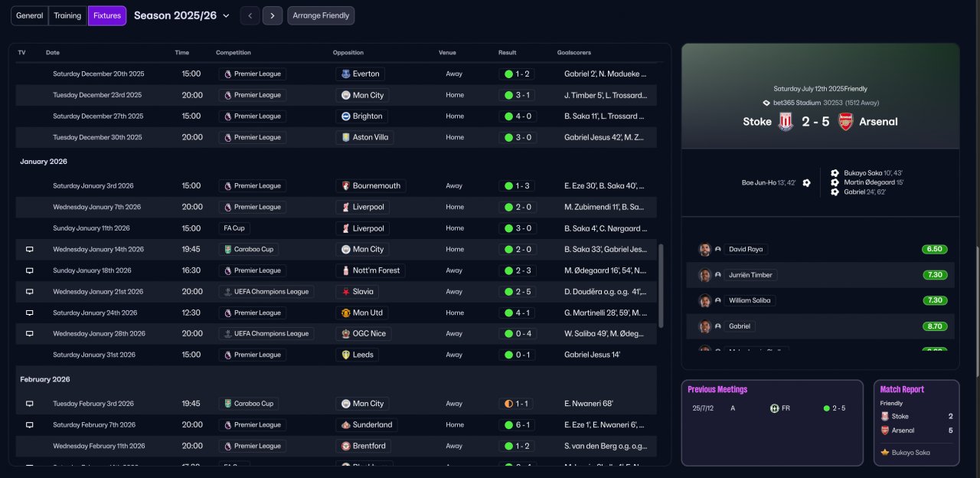Click the Stoke crest in match header
This screenshot has height=478, width=980.
(x=785, y=122)
